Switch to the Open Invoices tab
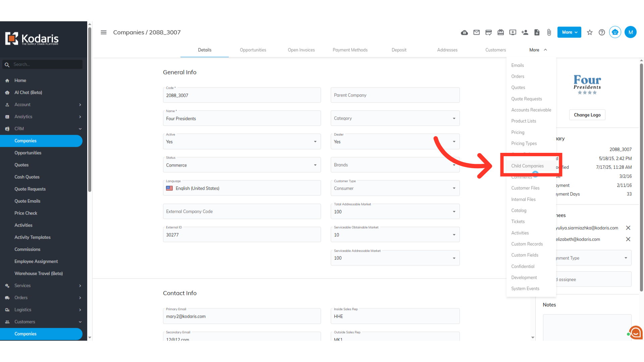 point(301,50)
